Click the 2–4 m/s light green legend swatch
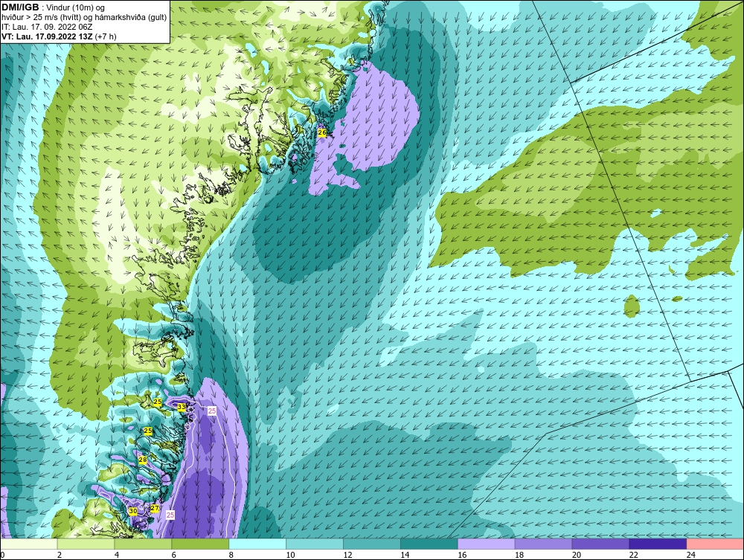744x560 pixels. (86, 544)
